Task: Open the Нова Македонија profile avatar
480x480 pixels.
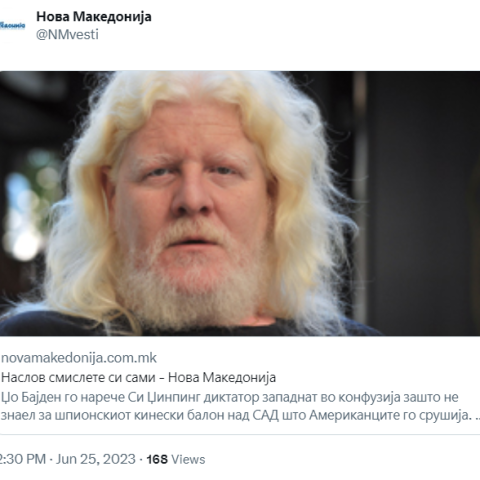Action: (x=12, y=26)
